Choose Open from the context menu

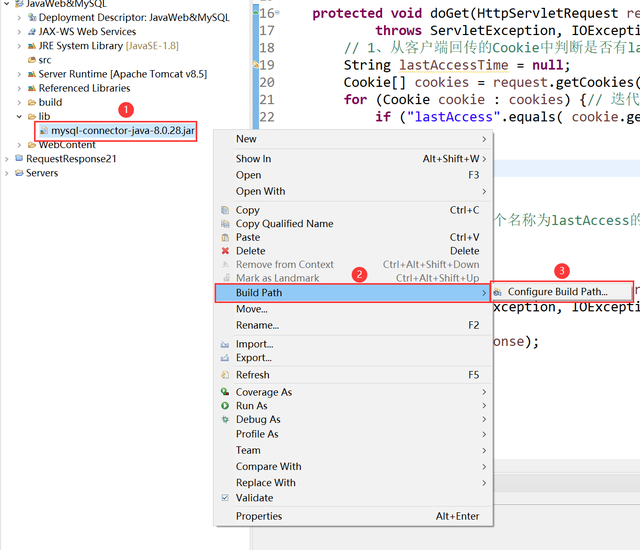(x=353, y=175)
